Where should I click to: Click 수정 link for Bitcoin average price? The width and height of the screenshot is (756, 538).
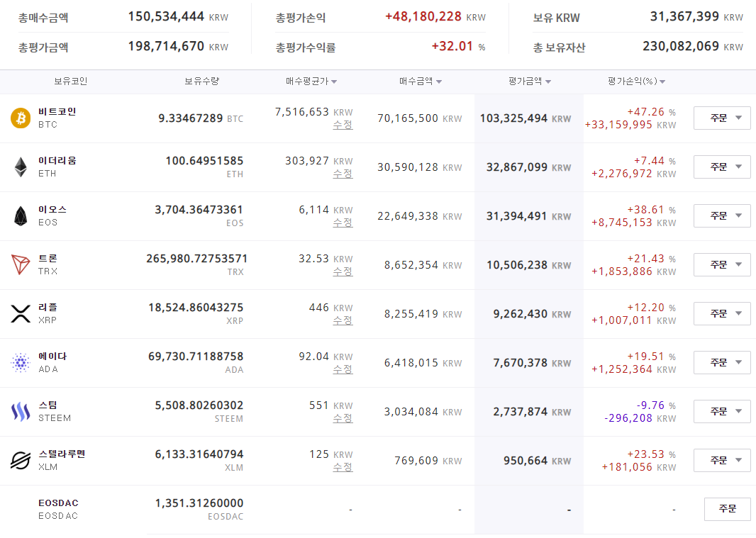(343, 125)
